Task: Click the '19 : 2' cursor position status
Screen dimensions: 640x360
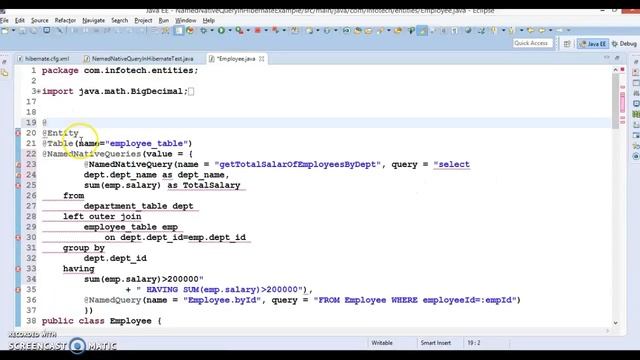Action: pos(474,343)
